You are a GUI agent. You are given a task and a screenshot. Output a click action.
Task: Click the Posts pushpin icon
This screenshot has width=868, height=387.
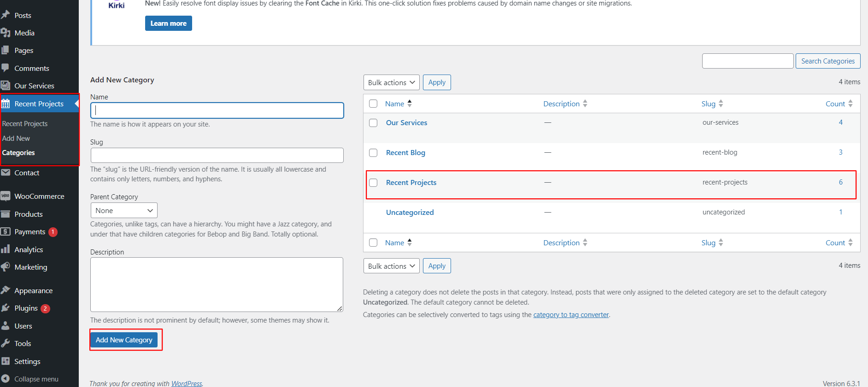pos(6,15)
